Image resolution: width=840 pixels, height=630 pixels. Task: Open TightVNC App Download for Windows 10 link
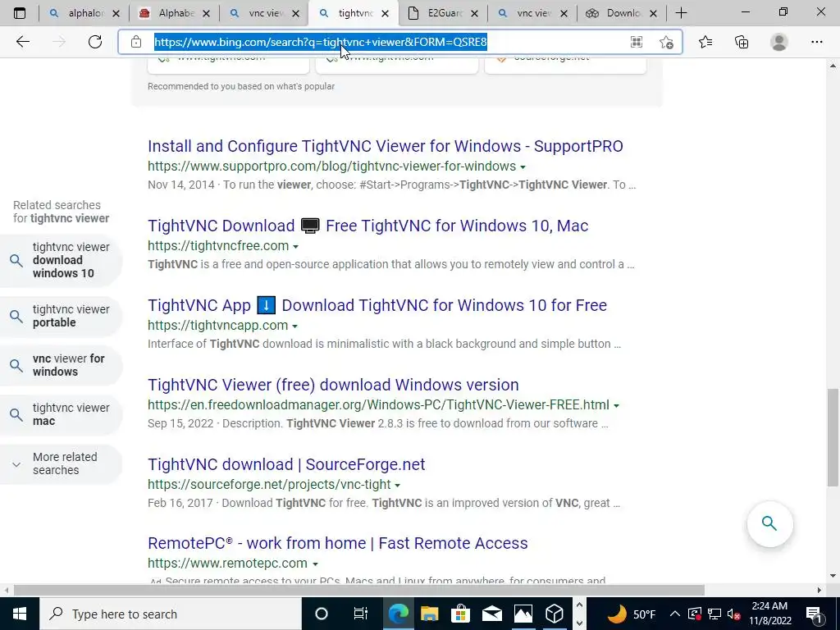377,305
